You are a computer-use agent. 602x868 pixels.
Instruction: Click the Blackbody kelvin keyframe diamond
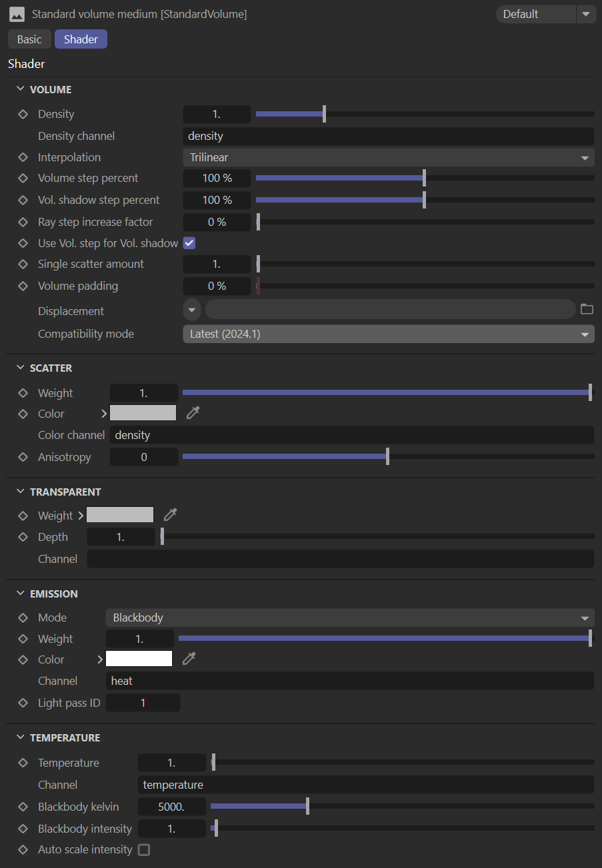coord(23,807)
